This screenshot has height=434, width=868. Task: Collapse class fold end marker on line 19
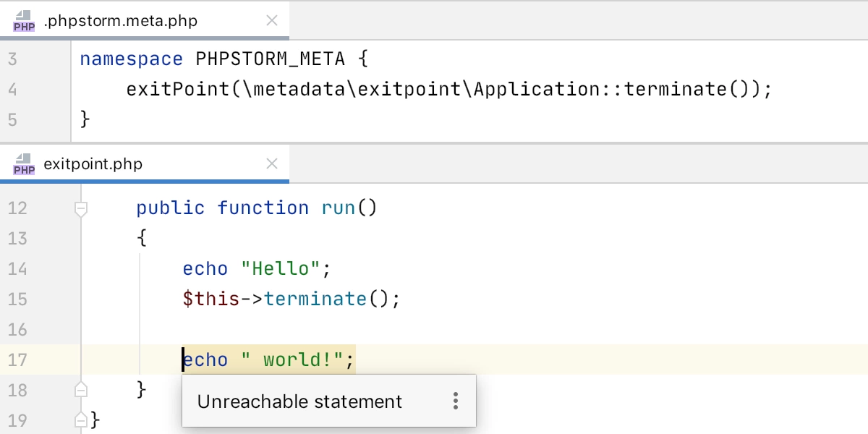81,420
